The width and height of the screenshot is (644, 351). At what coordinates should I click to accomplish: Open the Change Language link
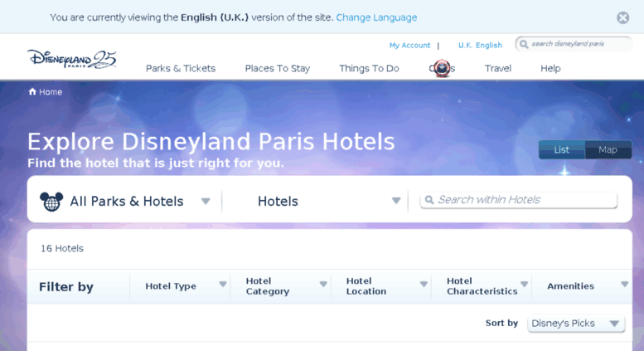tap(376, 17)
